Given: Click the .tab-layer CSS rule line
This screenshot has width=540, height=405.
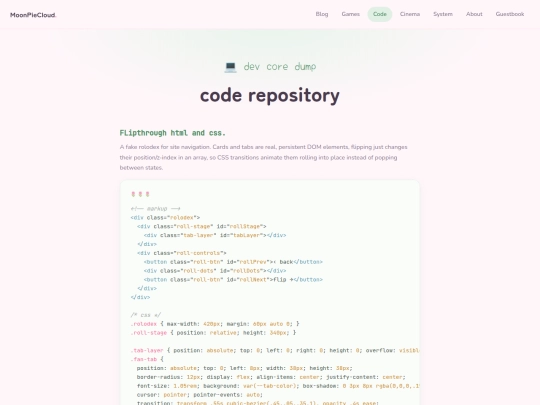Looking at the screenshot, I should click(x=275, y=350).
